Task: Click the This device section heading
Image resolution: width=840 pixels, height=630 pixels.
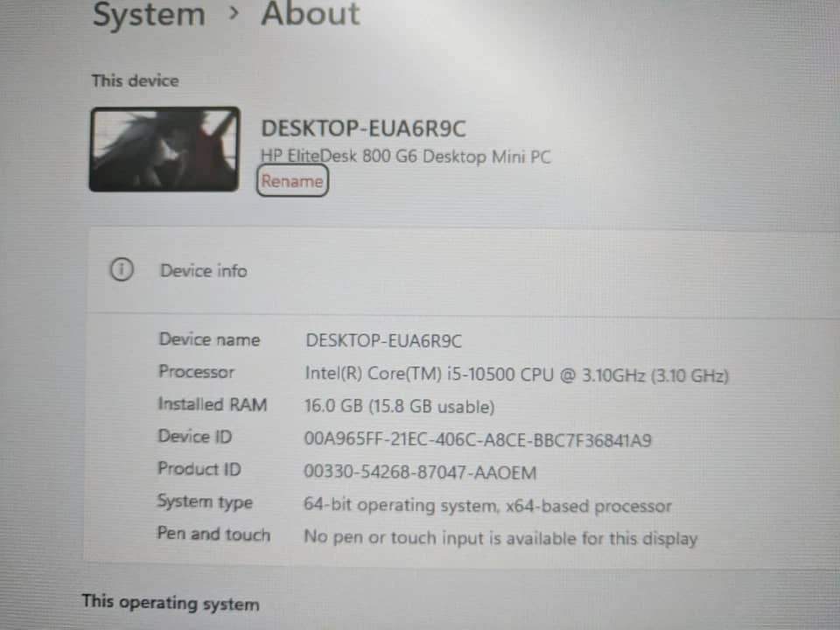Action: [135, 80]
